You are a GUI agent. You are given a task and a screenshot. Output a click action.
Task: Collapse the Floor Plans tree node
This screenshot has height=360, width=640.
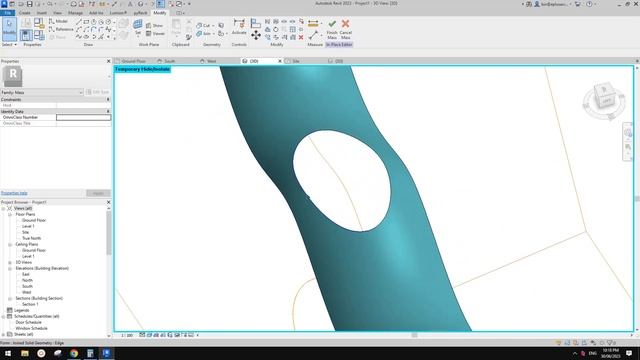(10, 214)
